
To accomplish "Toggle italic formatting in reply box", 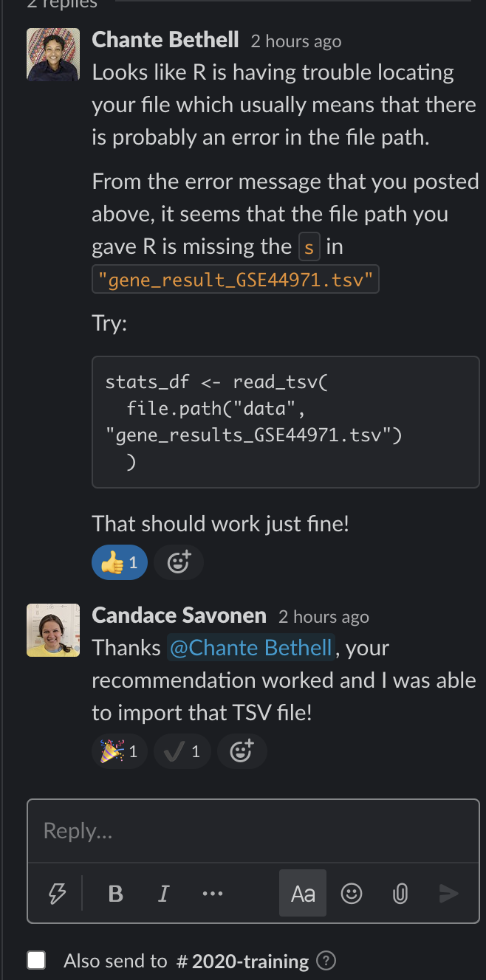I will pos(163,894).
